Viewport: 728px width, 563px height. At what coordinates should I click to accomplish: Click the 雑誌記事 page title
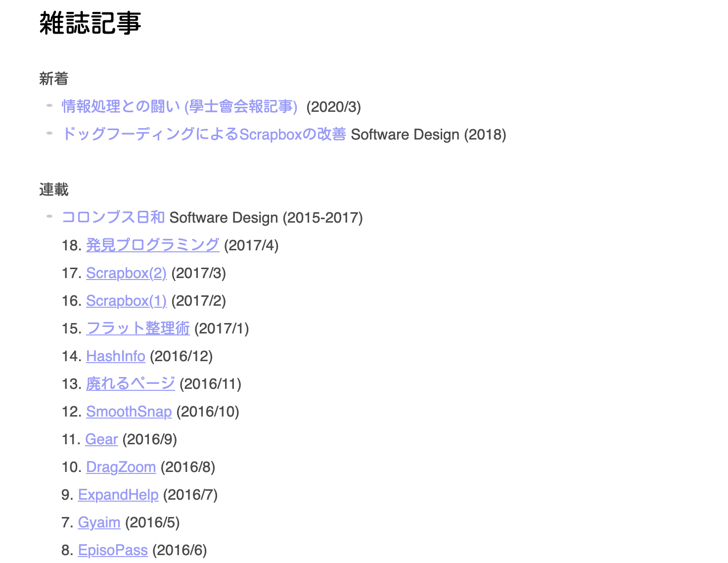click(91, 23)
